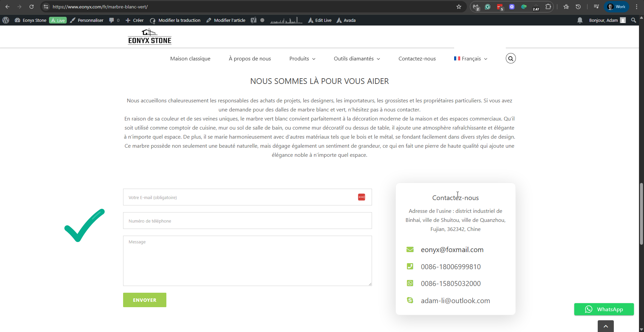Image resolution: width=644 pixels, height=332 pixels.
Task: Open the green WhatsApp chat button
Action: point(604,309)
